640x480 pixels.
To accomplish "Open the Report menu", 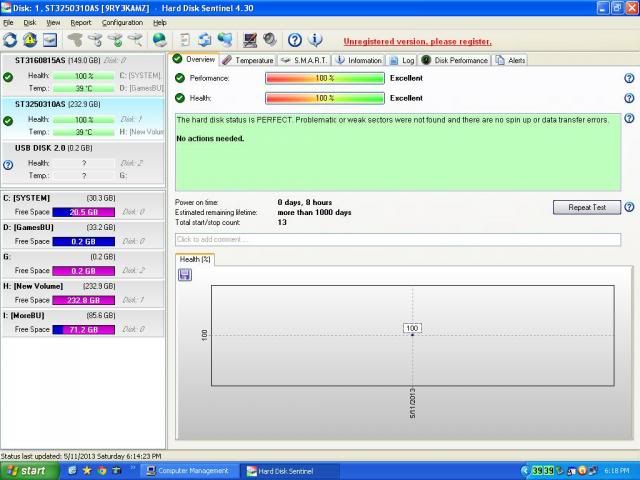I will point(81,22).
